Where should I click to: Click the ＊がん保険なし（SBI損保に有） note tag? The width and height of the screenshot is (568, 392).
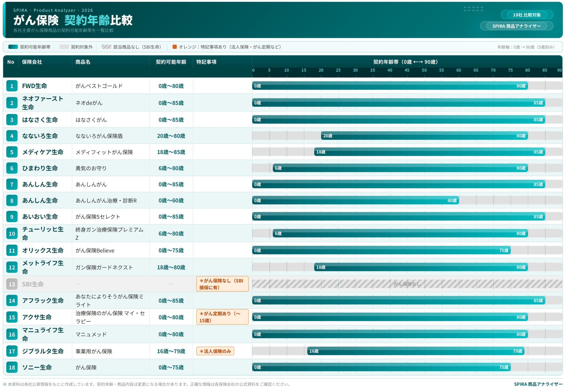coord(222,284)
